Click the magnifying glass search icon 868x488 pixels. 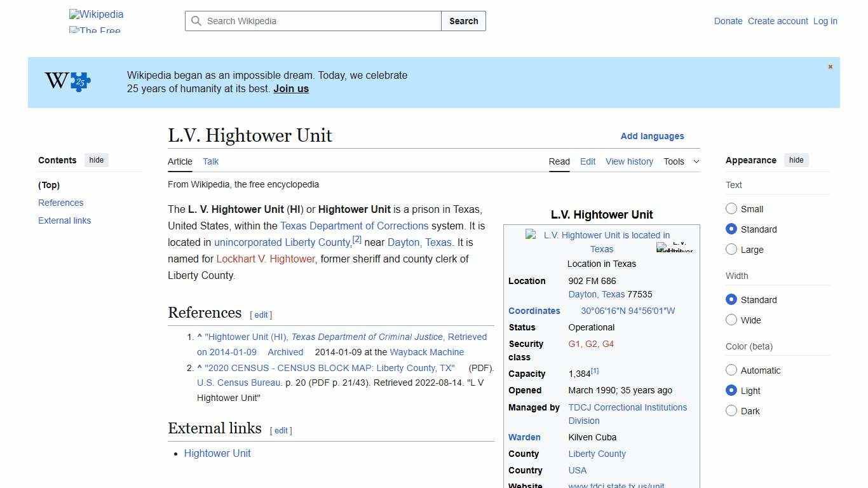197,21
